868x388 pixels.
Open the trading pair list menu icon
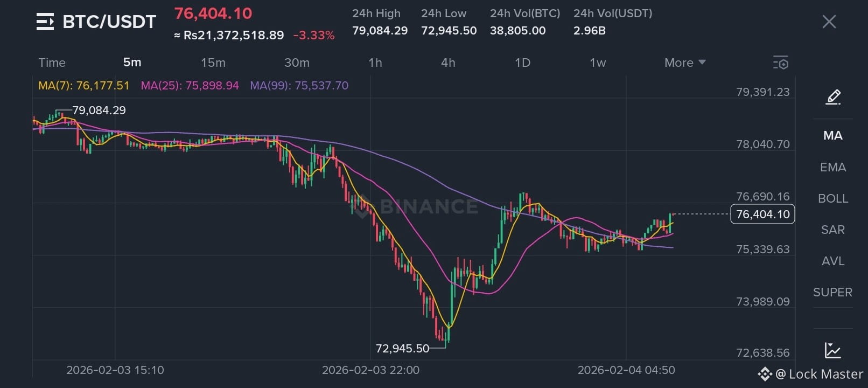[x=45, y=22]
